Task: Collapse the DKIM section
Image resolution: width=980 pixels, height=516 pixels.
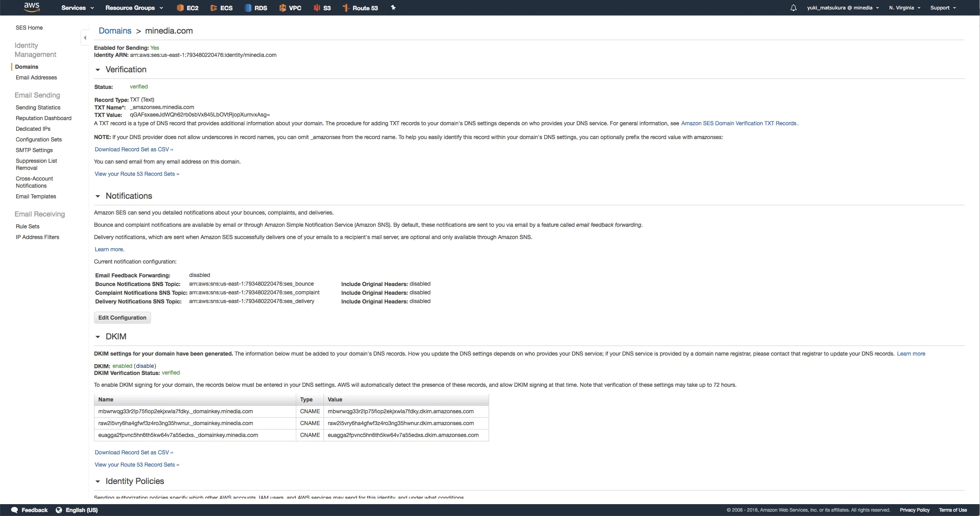Action: click(98, 337)
